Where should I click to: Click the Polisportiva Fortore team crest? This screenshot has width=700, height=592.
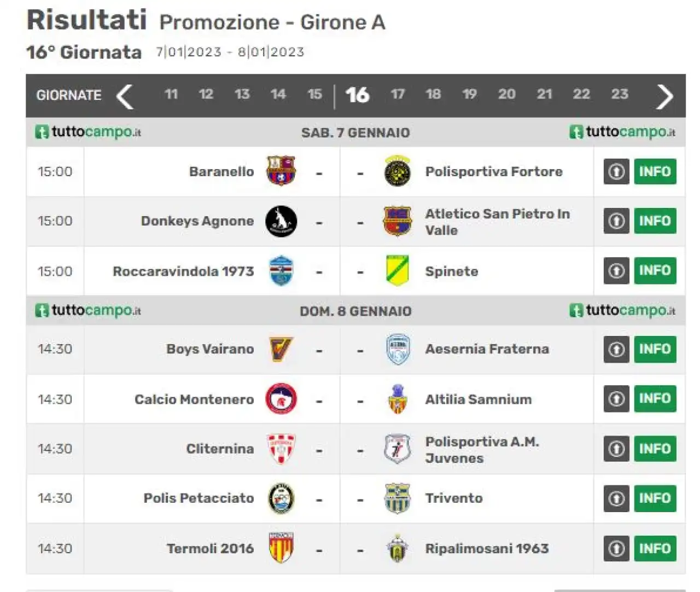(398, 171)
